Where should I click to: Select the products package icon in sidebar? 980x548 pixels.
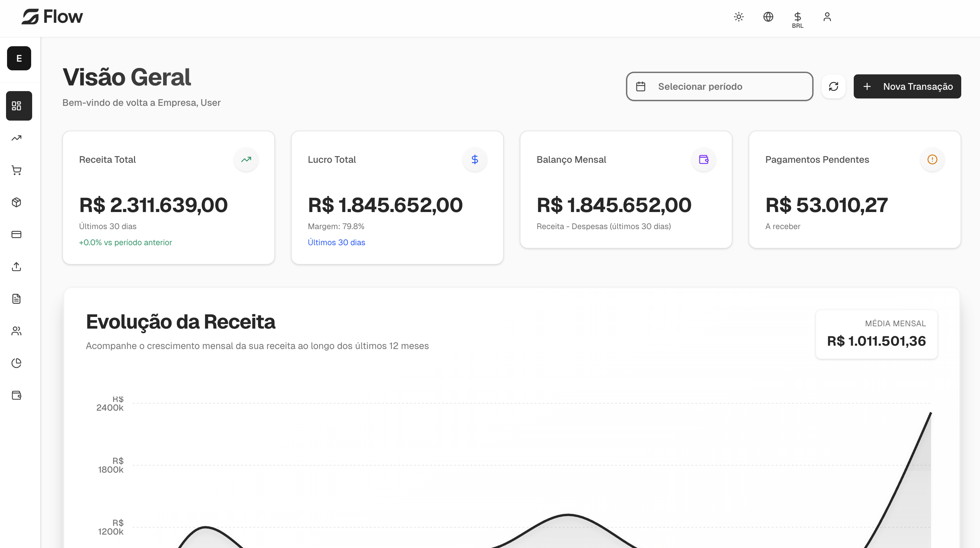16,202
